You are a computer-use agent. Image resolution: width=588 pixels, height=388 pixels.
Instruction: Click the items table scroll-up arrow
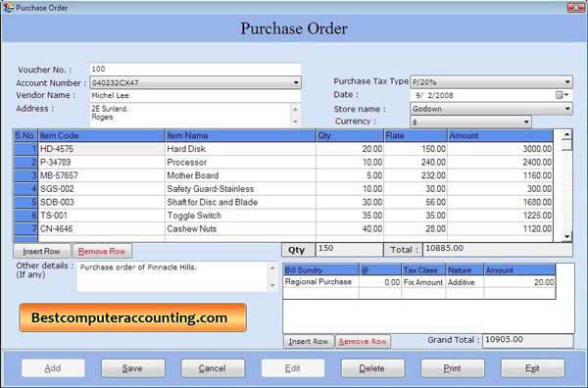tap(566, 134)
